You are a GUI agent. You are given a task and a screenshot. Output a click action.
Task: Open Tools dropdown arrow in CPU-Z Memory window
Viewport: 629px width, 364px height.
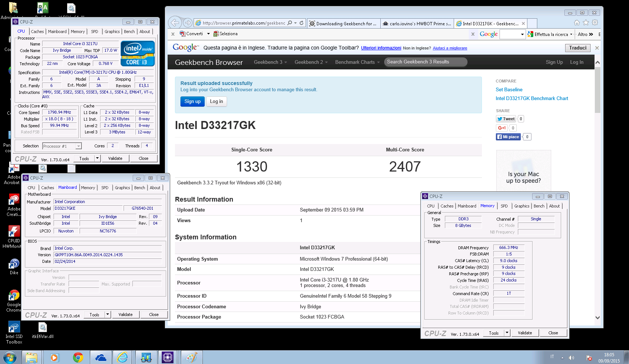[507, 333]
